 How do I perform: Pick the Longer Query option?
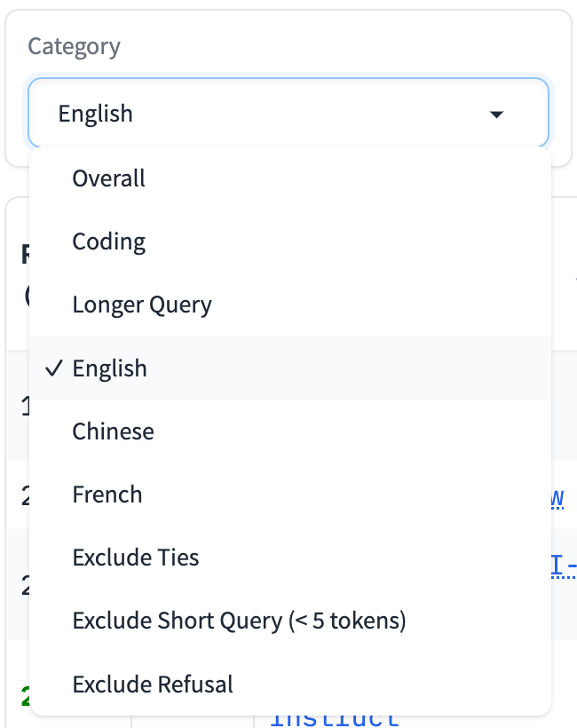point(142,305)
